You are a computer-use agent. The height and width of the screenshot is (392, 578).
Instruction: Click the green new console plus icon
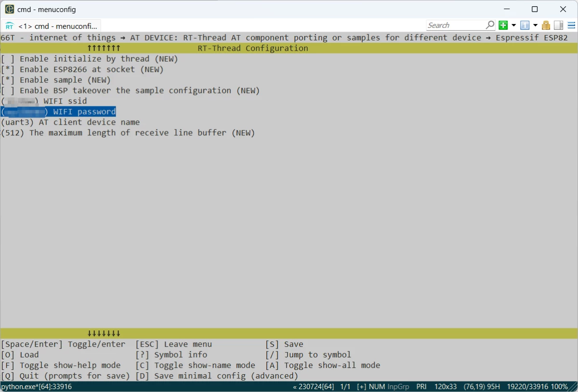(503, 25)
